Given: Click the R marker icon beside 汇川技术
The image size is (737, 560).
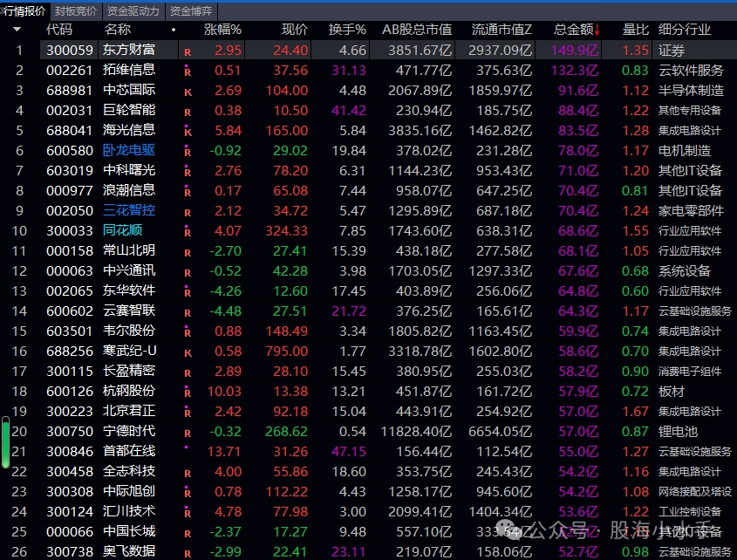Looking at the screenshot, I should point(188,513).
